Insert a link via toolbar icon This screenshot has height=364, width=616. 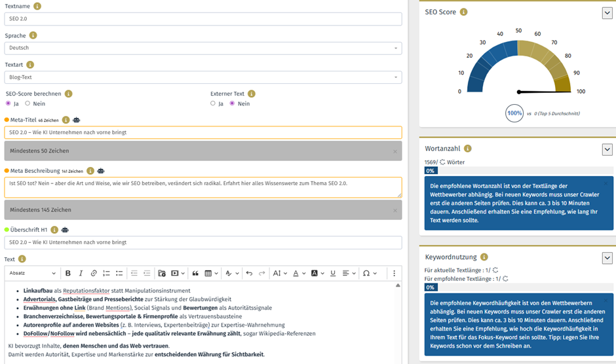point(94,273)
